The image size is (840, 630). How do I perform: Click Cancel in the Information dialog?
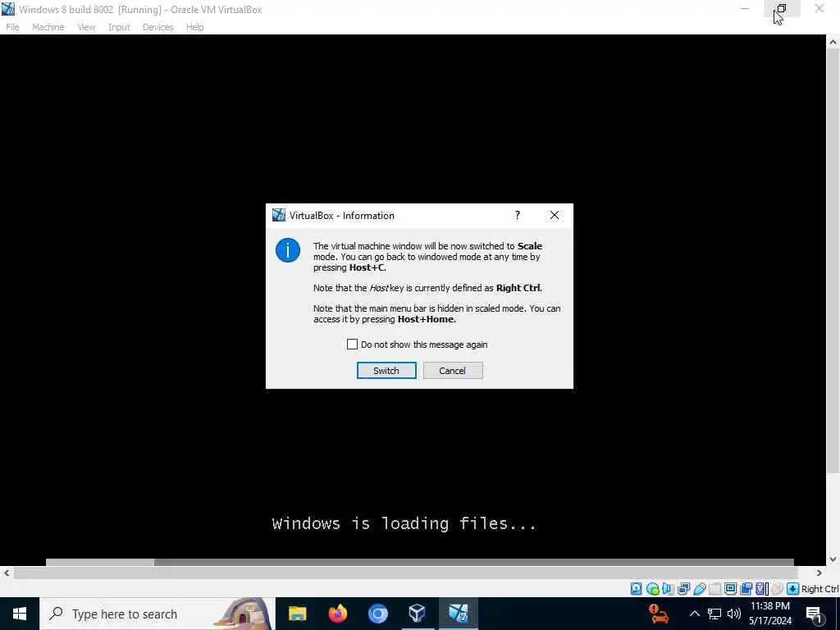point(453,370)
